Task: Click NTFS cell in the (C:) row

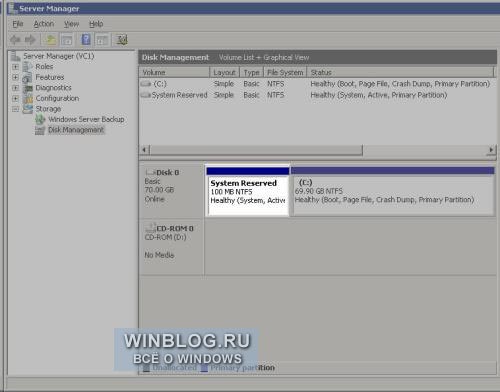Action: 276,84
